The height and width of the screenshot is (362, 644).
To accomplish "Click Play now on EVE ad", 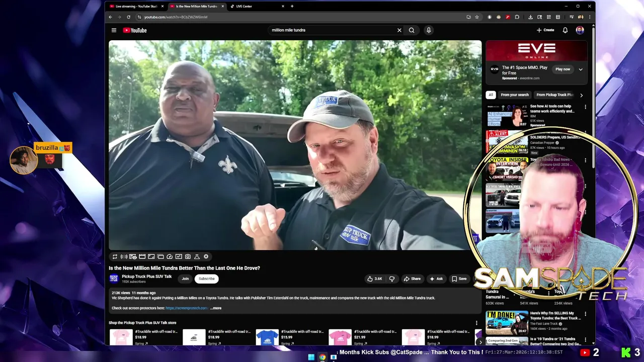I will [x=562, y=69].
